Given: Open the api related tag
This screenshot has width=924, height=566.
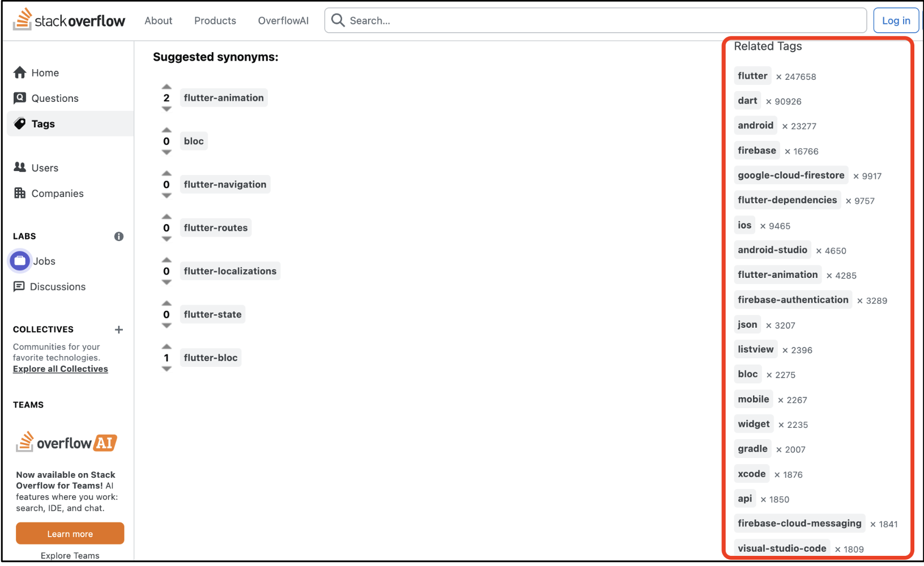Looking at the screenshot, I should click(745, 499).
